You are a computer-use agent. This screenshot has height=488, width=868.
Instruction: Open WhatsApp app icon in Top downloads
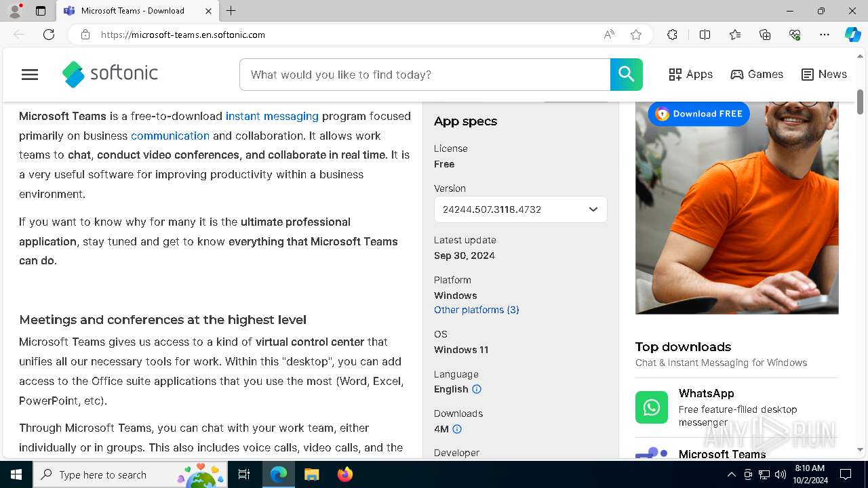click(x=652, y=407)
